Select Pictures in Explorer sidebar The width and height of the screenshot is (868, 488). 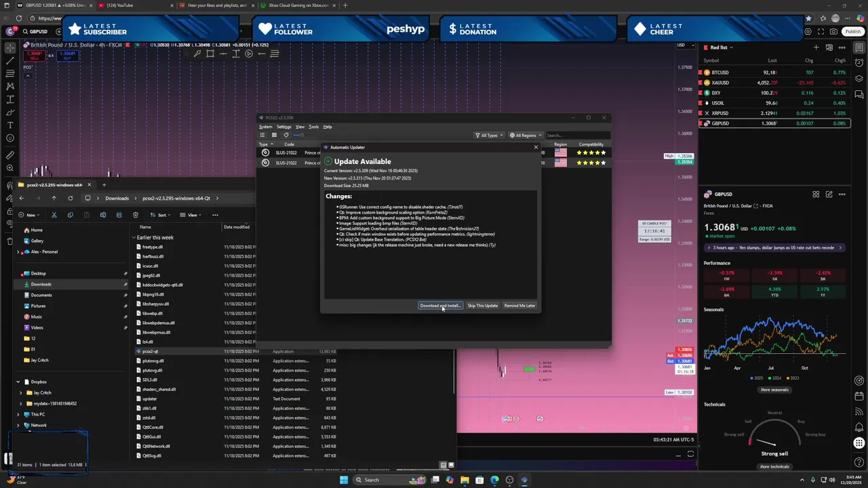[x=39, y=306]
